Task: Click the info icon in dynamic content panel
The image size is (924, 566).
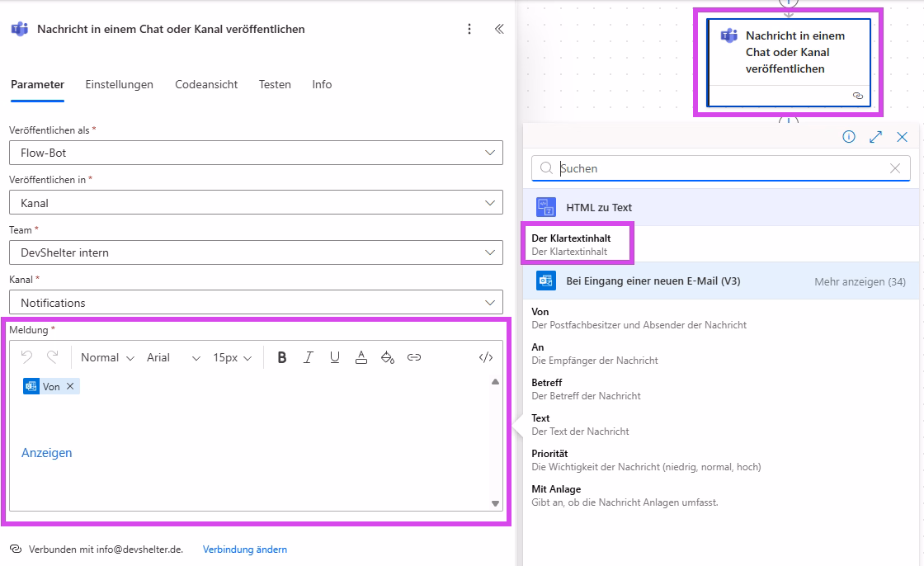Action: (x=849, y=137)
